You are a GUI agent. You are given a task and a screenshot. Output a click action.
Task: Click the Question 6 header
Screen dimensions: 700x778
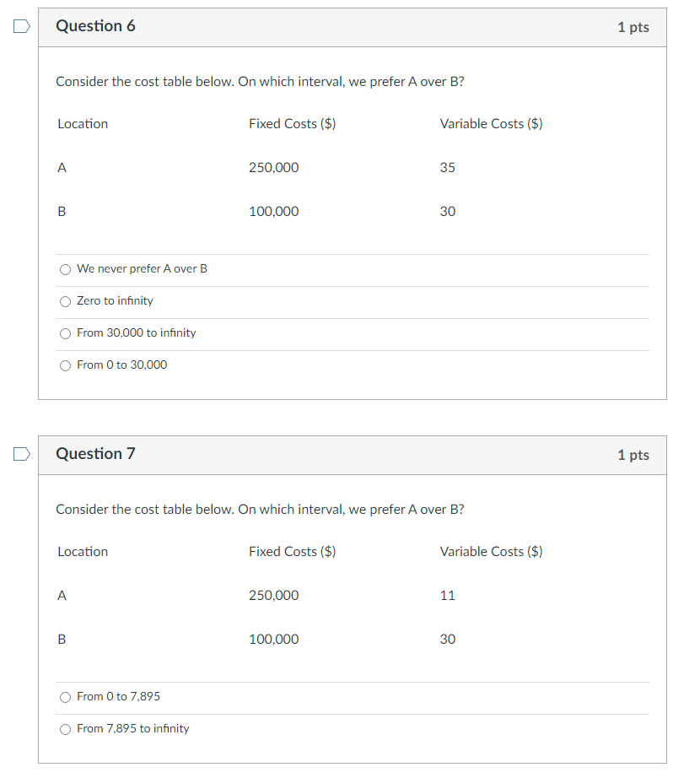click(96, 26)
